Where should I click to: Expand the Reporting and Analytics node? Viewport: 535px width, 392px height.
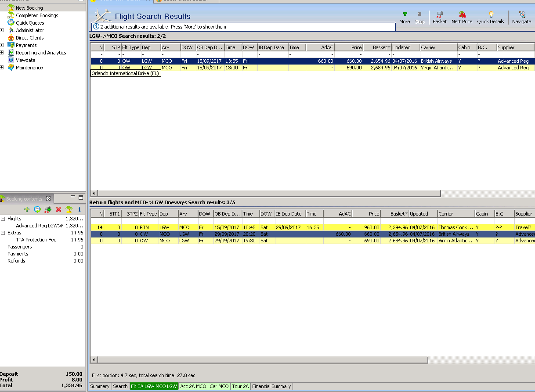[2, 53]
